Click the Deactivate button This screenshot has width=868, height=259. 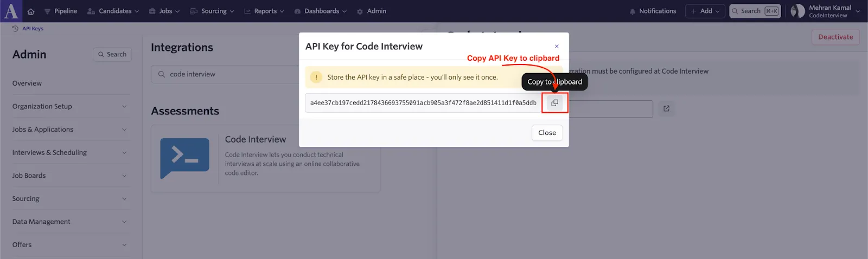point(835,37)
